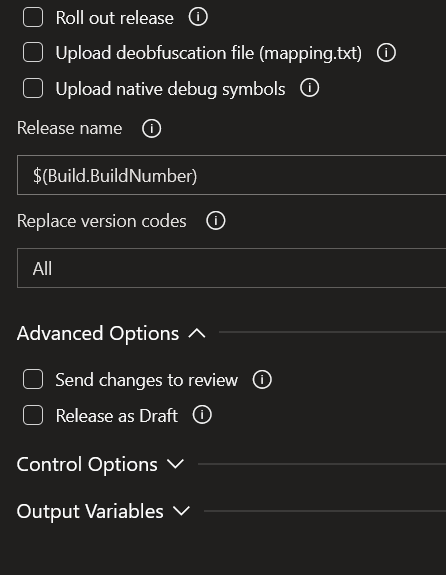This screenshot has height=575, width=446.
Task: Expand Control Options chevron
Action: [175, 464]
